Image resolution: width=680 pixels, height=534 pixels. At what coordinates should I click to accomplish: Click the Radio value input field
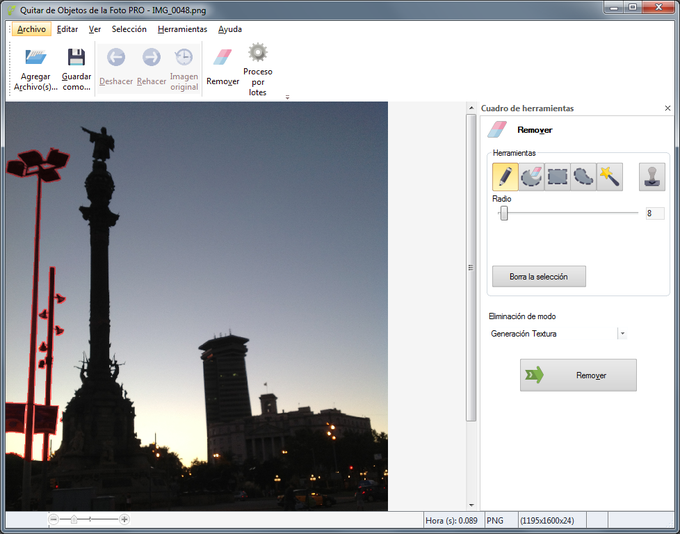pyautogui.click(x=654, y=213)
